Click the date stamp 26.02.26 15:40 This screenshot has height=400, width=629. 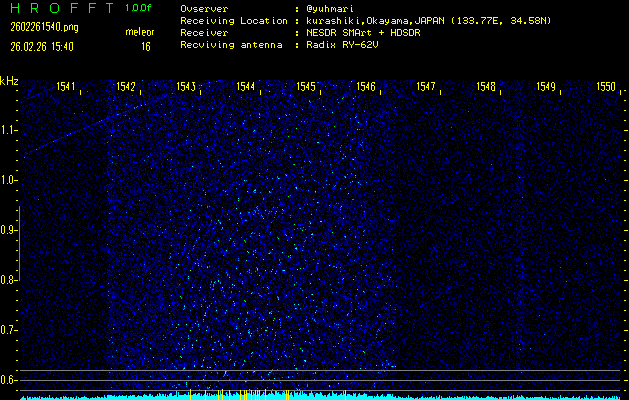pyautogui.click(x=42, y=47)
